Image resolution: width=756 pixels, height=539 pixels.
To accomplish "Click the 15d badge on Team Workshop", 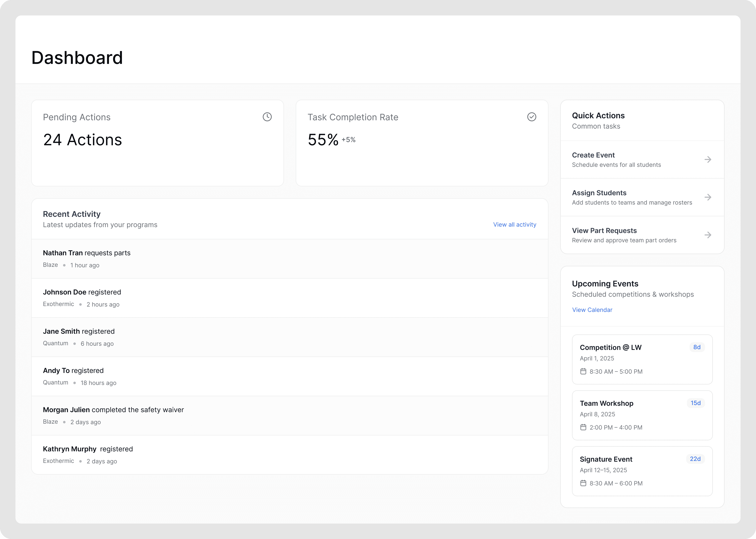I will pyautogui.click(x=696, y=403).
